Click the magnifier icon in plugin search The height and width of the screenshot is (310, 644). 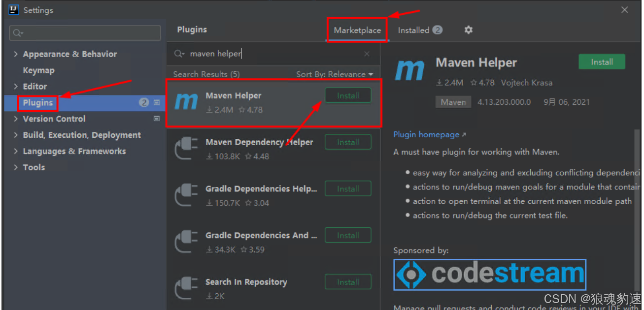pos(179,54)
